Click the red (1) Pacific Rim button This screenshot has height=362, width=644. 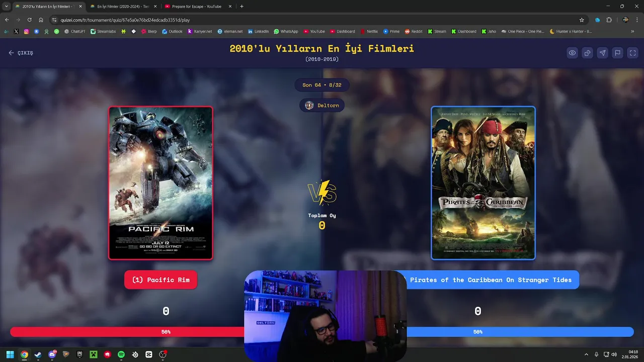[x=160, y=280]
